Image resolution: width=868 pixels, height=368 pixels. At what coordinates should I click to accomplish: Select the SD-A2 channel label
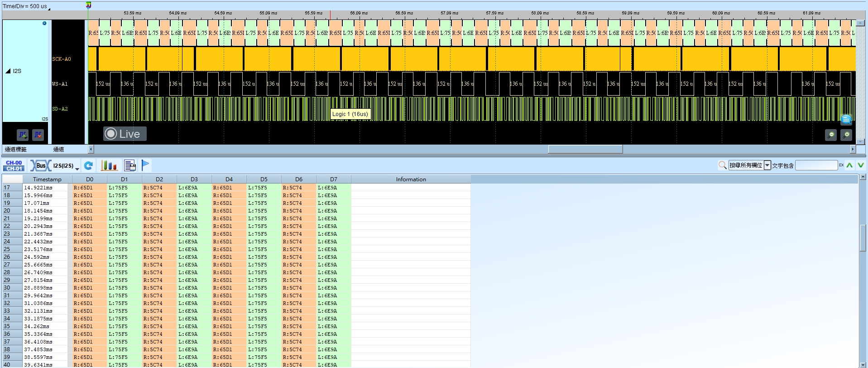pyautogui.click(x=60, y=109)
